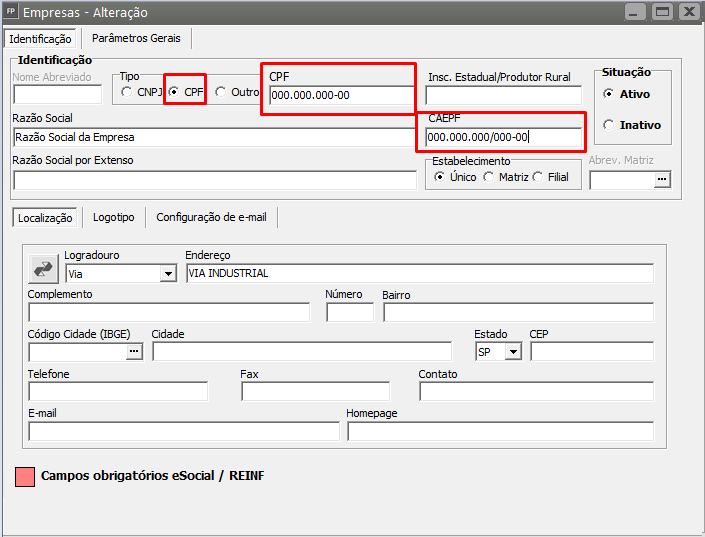Image resolution: width=705 pixels, height=537 pixels.
Task: Choose Matriz as Estabelecimento
Action: click(x=488, y=177)
